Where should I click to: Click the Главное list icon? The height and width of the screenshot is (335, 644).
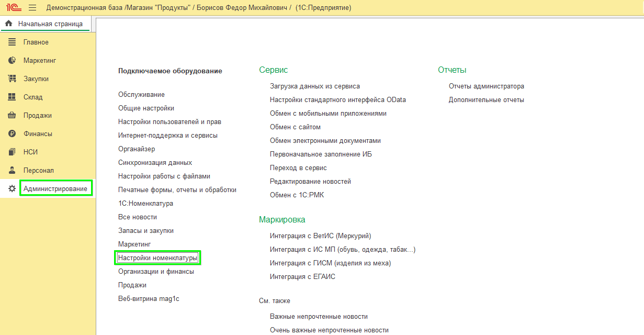(x=12, y=42)
